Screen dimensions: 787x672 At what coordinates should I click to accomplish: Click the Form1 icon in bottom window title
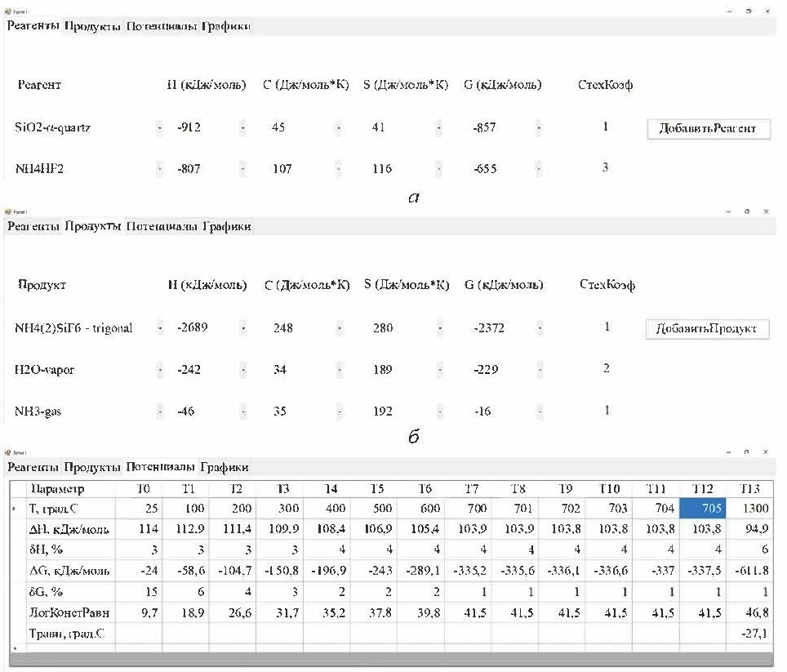click(x=9, y=452)
